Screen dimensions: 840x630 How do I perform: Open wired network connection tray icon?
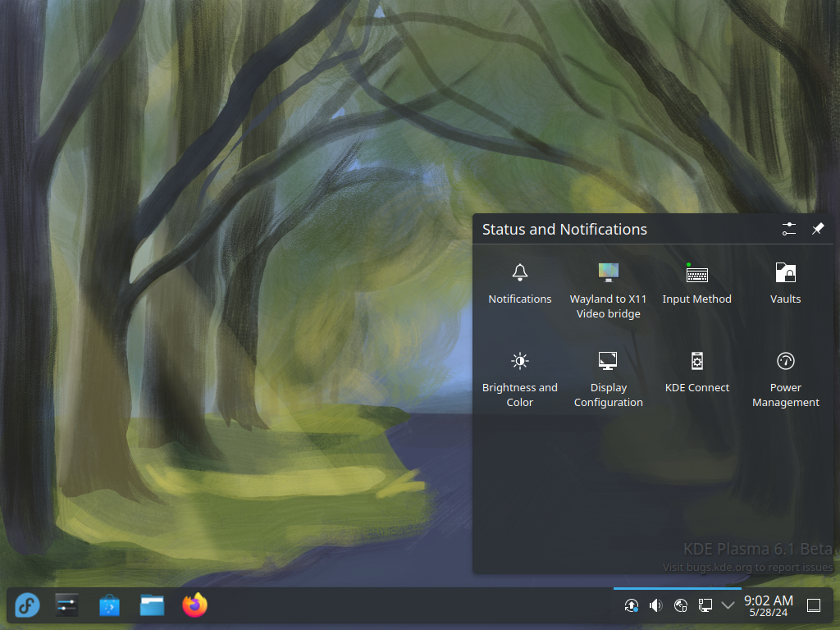coord(705,605)
